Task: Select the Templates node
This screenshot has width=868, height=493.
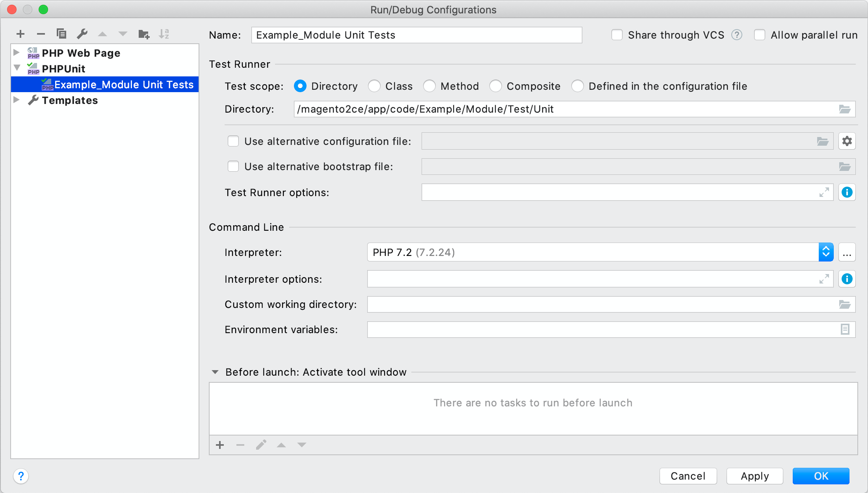Action: point(69,100)
